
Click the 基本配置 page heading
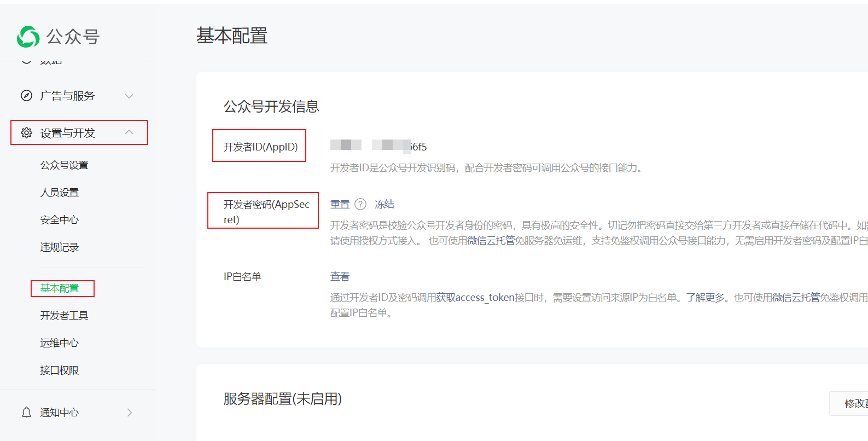[x=232, y=36]
